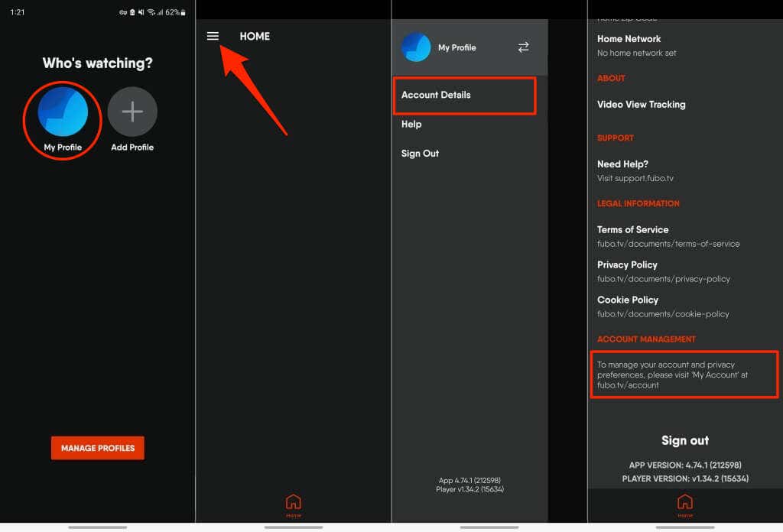The height and width of the screenshot is (532, 783).
Task: Open the Home tab on rightmost screen
Action: tap(684, 502)
